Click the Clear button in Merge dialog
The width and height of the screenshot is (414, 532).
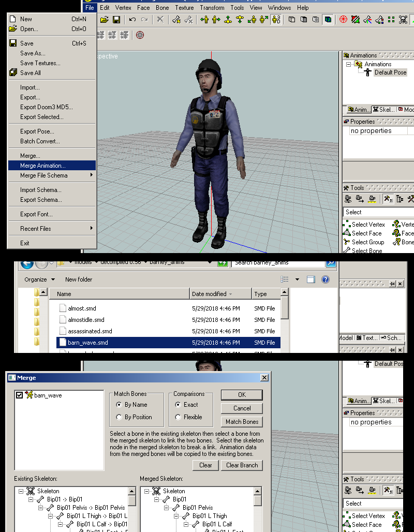205,465
